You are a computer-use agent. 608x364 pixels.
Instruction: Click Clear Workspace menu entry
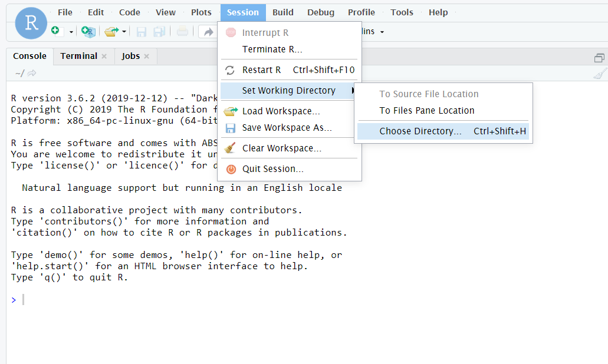tap(281, 148)
